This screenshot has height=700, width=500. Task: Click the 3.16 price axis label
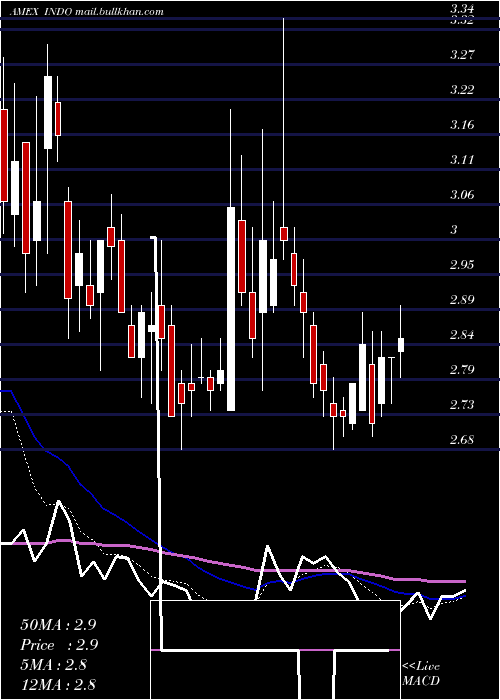tap(462, 125)
